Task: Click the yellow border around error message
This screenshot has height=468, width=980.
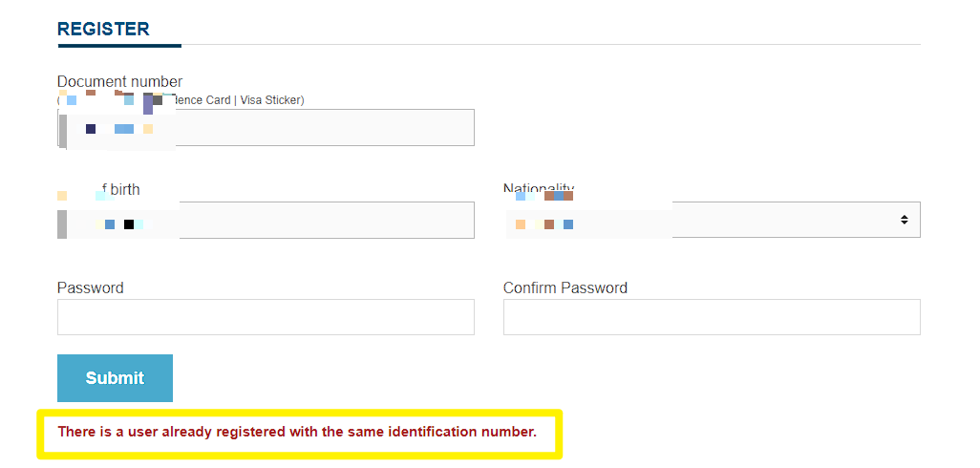Action: click(300, 455)
